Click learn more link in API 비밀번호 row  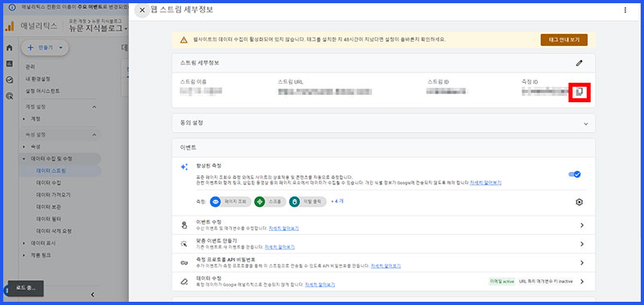(386, 266)
